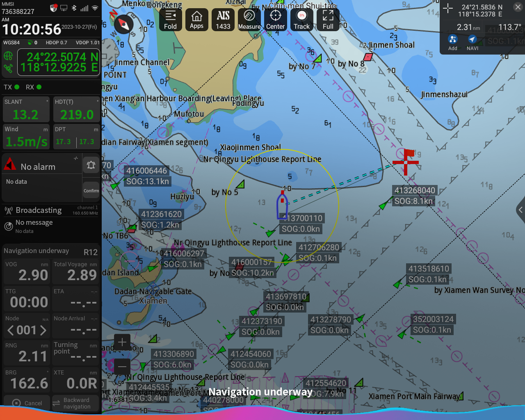Switch the chart to Full screen
525x420 pixels.
tap(328, 20)
